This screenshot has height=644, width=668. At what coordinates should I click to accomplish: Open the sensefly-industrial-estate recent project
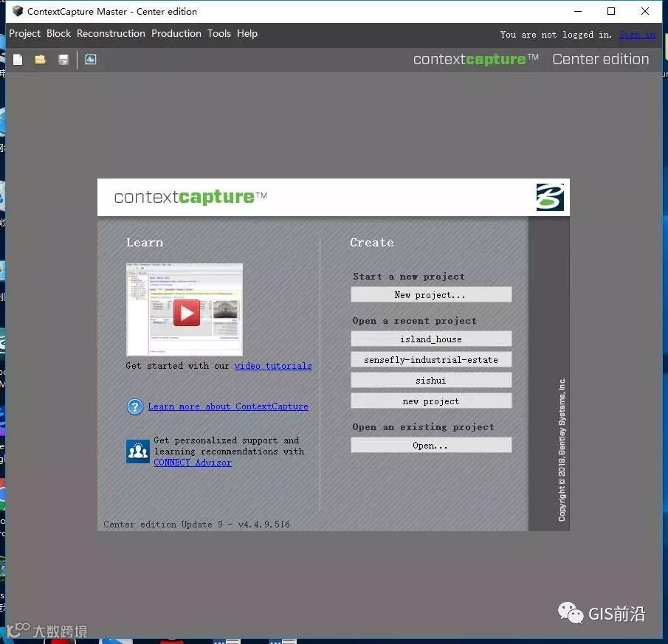pyautogui.click(x=431, y=359)
